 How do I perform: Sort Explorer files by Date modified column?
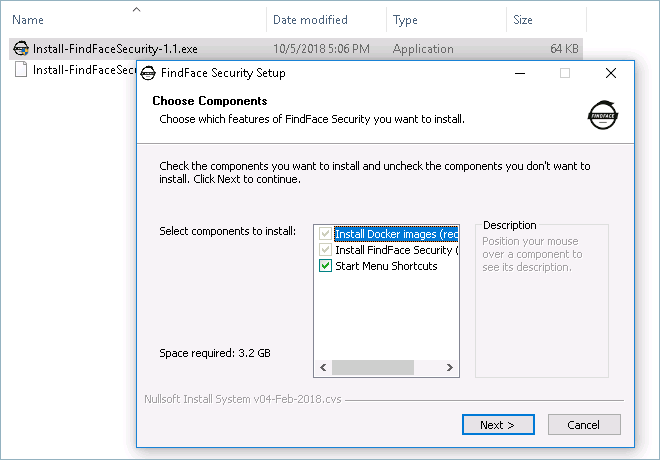(310, 20)
